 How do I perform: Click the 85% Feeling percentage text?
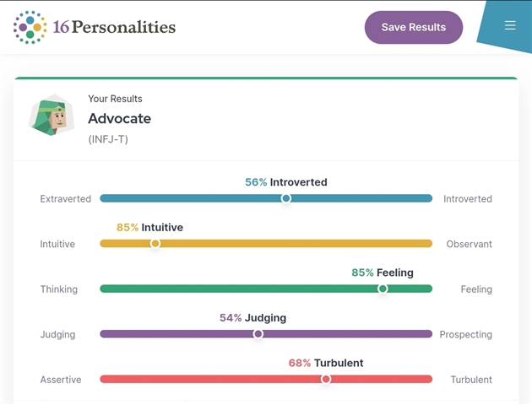coord(382,273)
